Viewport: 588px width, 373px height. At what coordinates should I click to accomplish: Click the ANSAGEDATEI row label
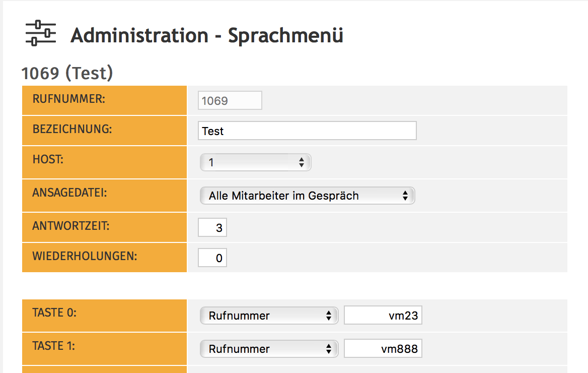[x=69, y=193]
